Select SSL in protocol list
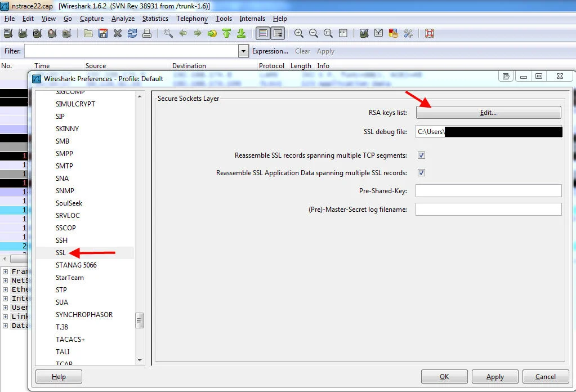Image resolution: width=576 pixels, height=392 pixels. (x=61, y=253)
